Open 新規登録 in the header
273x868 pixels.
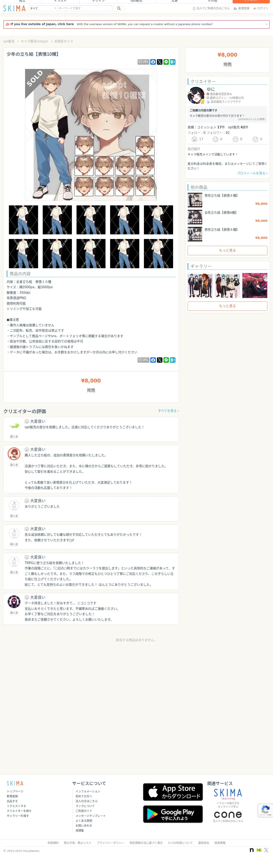coord(242,9)
